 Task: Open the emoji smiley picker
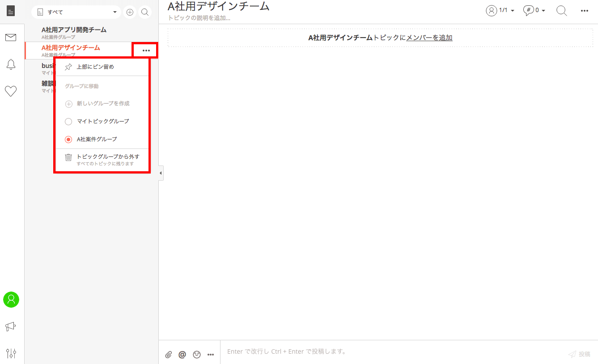pyautogui.click(x=196, y=355)
